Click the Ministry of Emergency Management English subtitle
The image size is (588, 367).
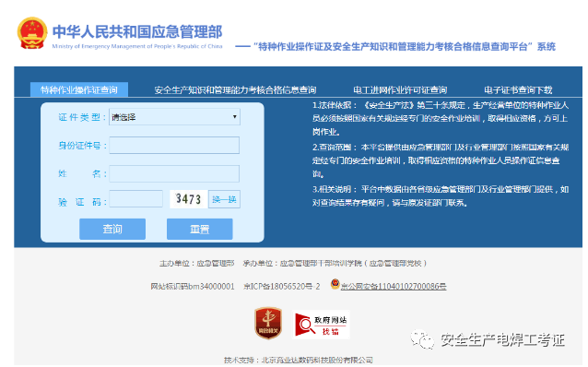pyautogui.click(x=137, y=46)
